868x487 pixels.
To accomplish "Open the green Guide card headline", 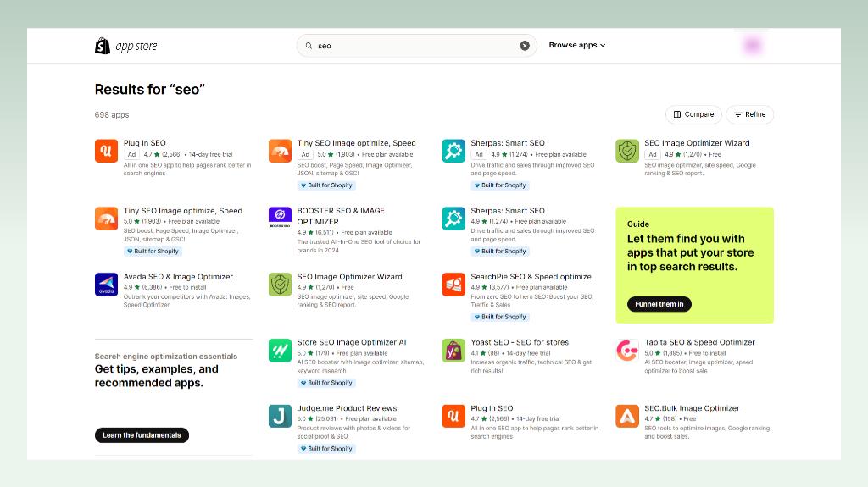I will pyautogui.click(x=690, y=253).
